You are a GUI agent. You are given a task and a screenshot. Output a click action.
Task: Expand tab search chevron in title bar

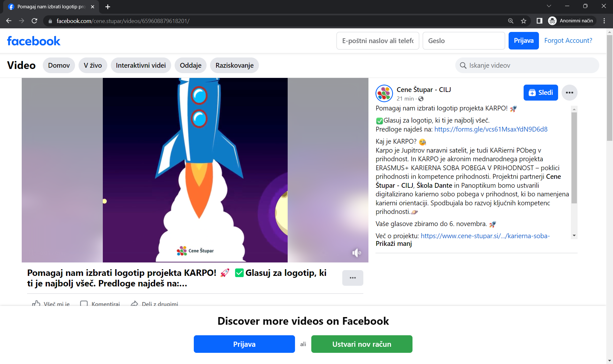[549, 6]
